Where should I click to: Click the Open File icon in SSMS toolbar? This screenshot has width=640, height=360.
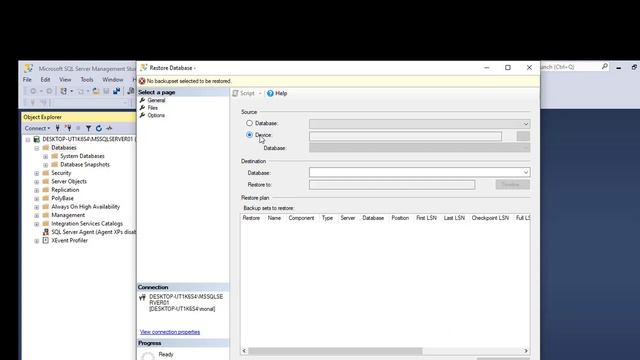click(96, 91)
